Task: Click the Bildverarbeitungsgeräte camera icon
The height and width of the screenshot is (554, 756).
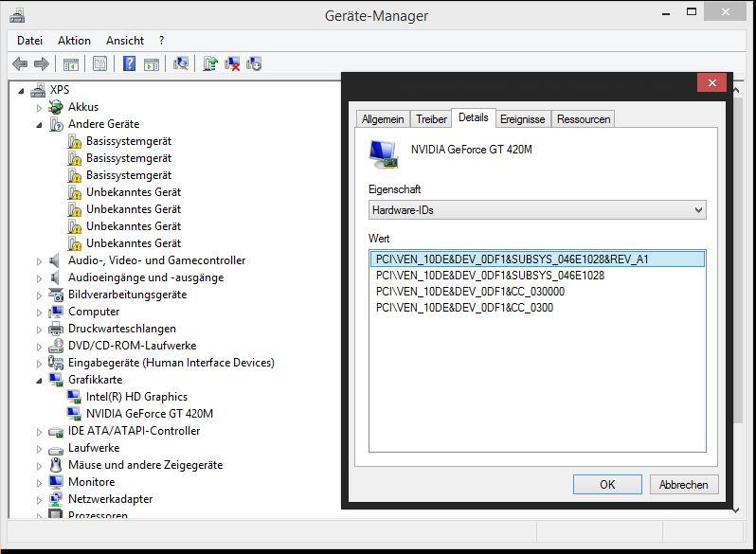Action: pos(56,295)
